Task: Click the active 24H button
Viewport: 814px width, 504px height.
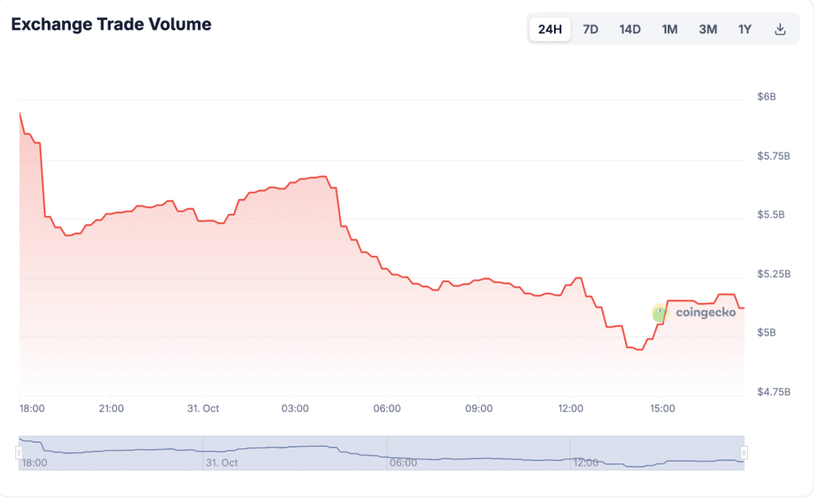Action: click(549, 29)
